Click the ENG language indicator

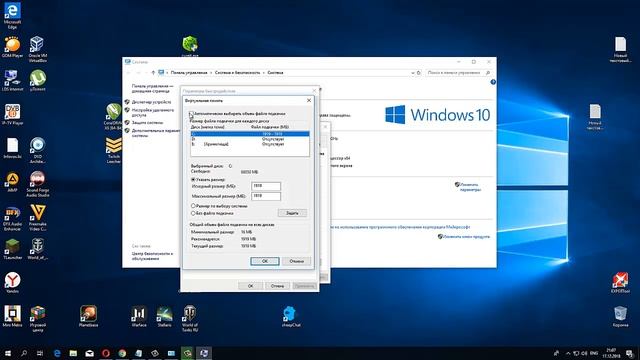pos(594,353)
